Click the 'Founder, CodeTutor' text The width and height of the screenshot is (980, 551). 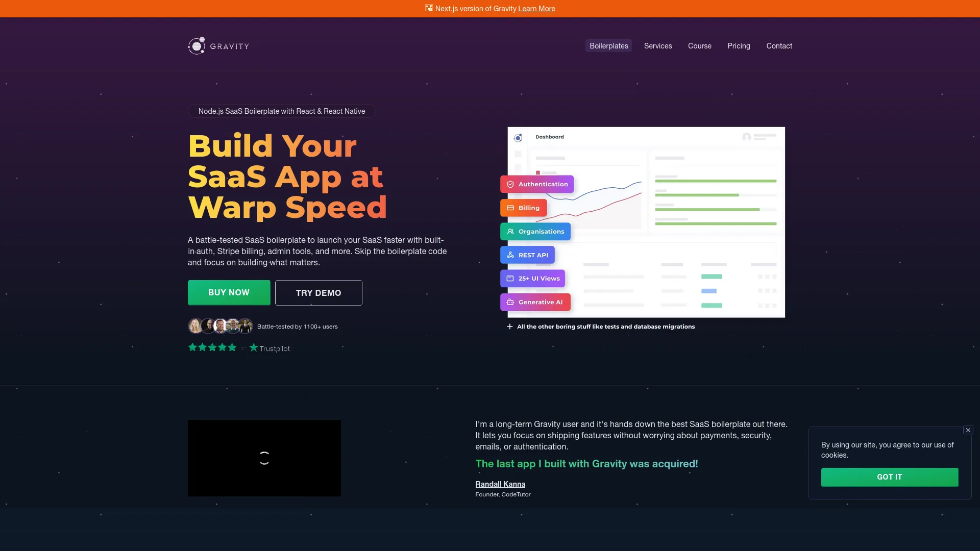503,494
